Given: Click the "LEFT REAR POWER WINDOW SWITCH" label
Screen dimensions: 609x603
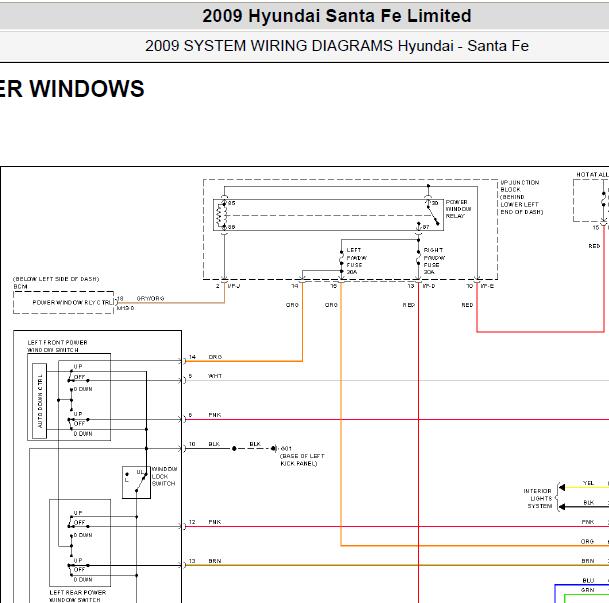Looking at the screenshot, I should 78,596.
